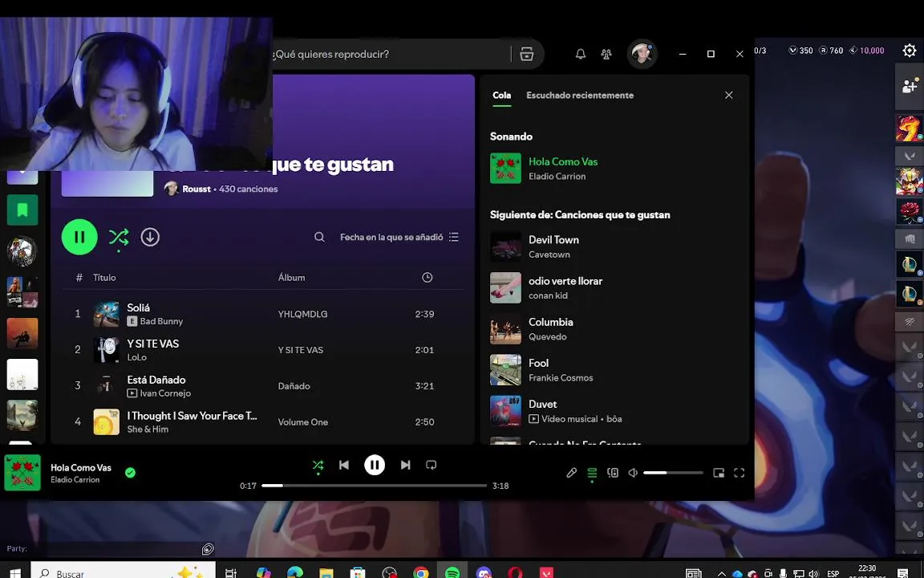Select Fool by Frankie Cosmos in queue

(x=613, y=370)
